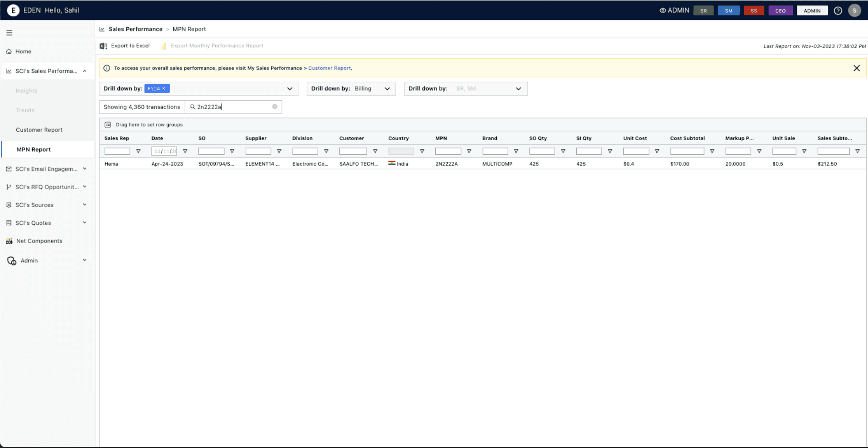Clear the search field text
868x448 pixels.
coord(275,106)
